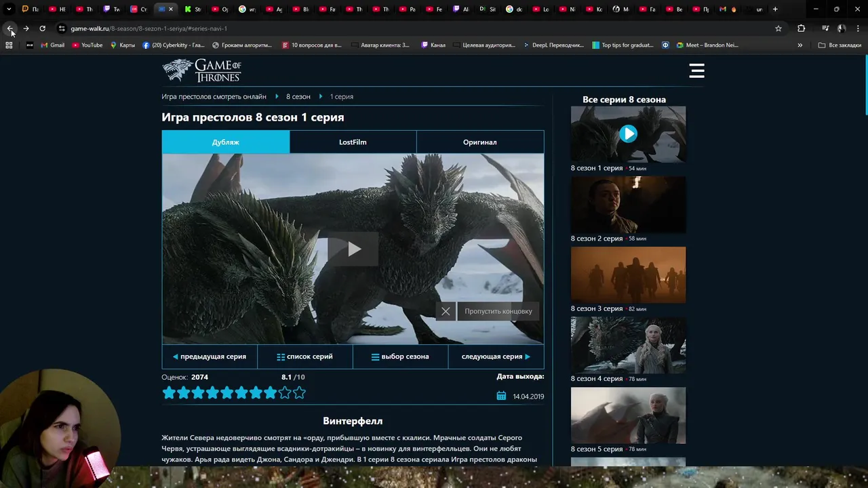Open the DeepL Переводчик bookmark

coord(553,45)
